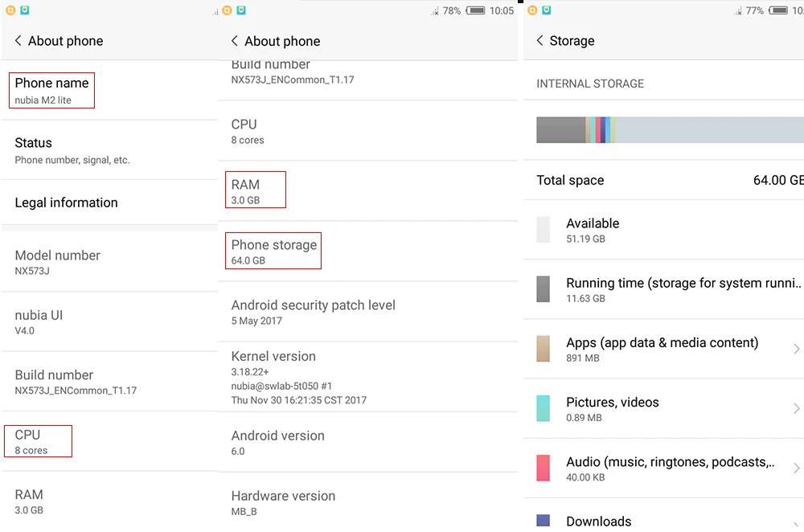The image size is (804, 532).
Task: Tap battery icon beside 78% in status bar
Action: pyautogui.click(x=475, y=10)
